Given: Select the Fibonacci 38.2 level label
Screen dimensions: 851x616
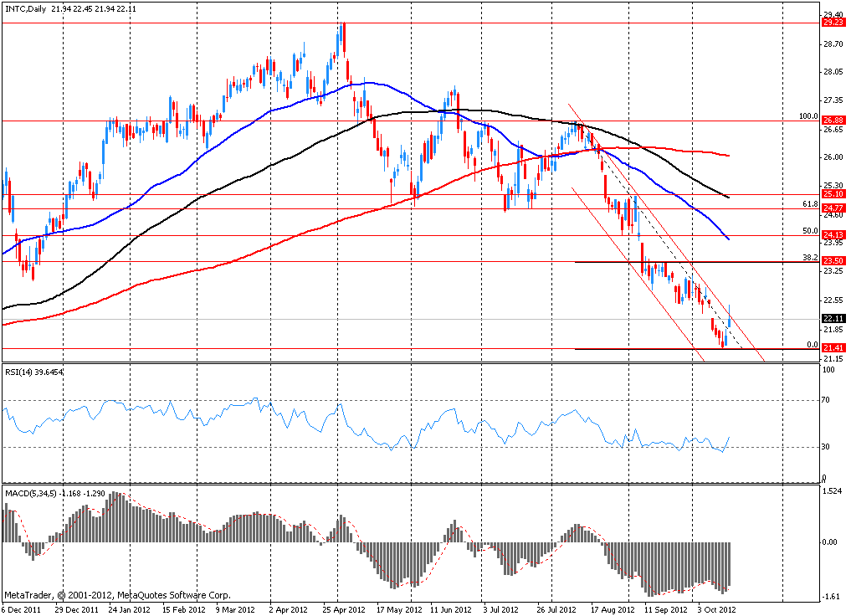Looking at the screenshot, I should [x=809, y=258].
